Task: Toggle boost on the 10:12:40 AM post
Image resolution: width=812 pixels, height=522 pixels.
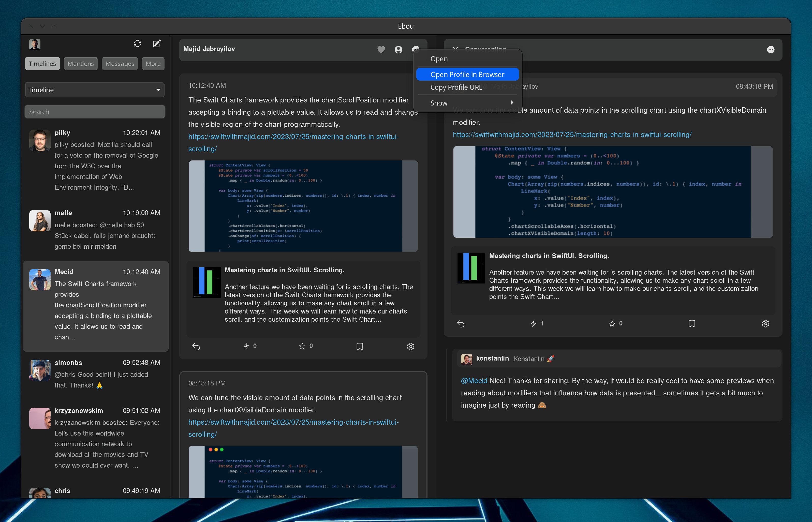Action: tap(246, 346)
